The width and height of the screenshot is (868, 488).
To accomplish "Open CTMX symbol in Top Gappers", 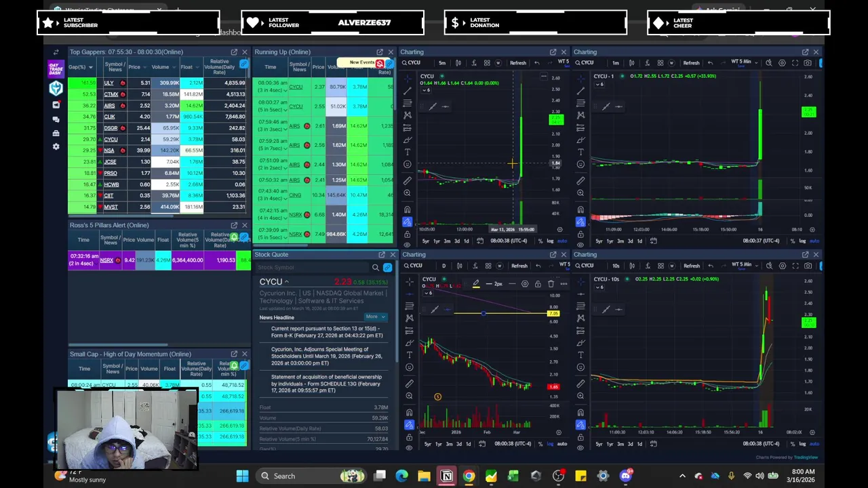I will click(x=111, y=94).
